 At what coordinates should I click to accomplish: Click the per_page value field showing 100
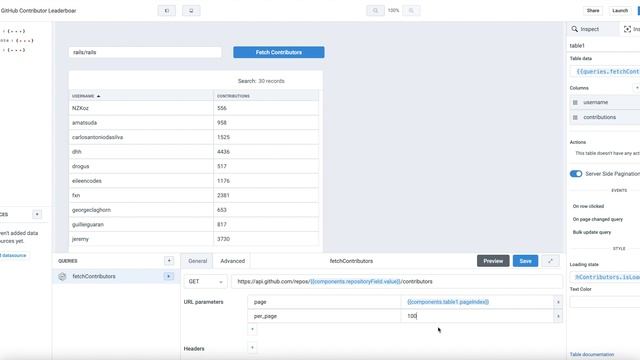click(x=478, y=316)
